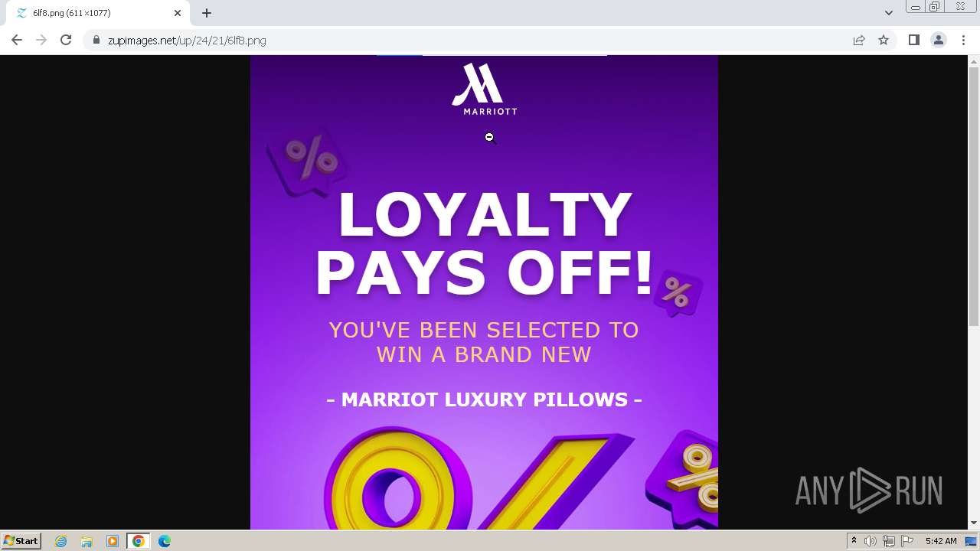Screen dimensions: 980x551
Task: Click the vertical page scrollbar thumb
Action: [x=974, y=196]
